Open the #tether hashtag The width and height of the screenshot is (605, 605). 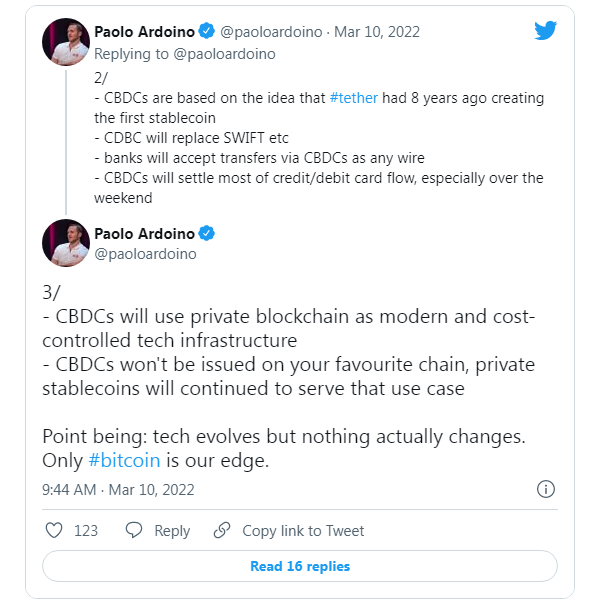coord(353,98)
